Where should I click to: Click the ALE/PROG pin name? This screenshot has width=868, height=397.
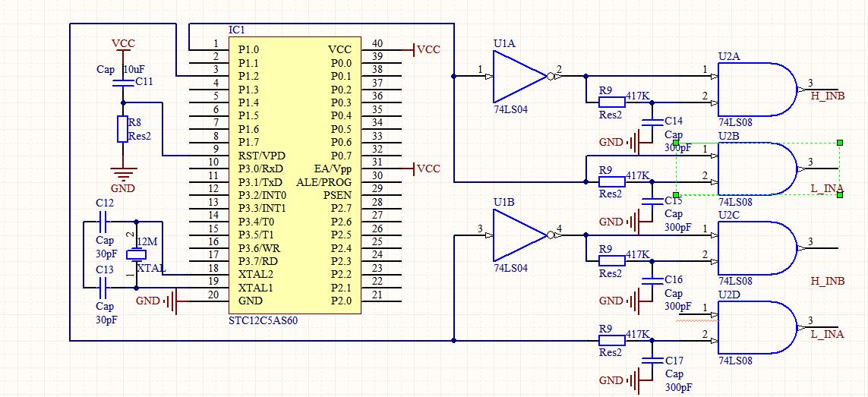(324, 182)
